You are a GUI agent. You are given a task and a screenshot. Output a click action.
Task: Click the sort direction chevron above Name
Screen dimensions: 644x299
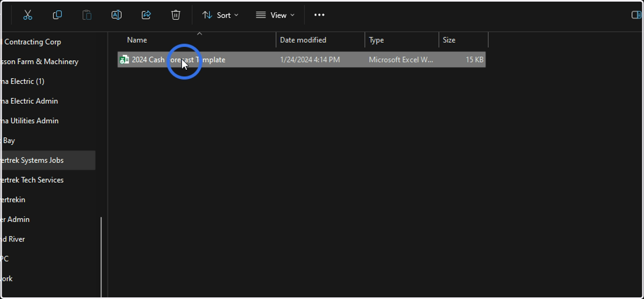coord(199,34)
